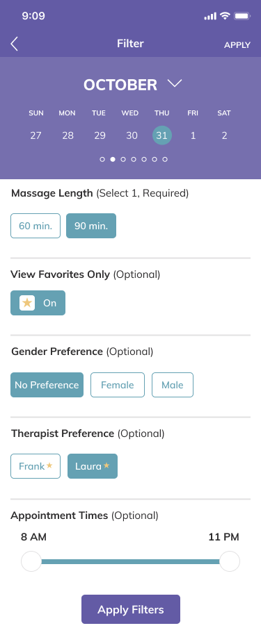The width and height of the screenshot is (261, 644).
Task: Tap the battery status icon
Action: click(x=242, y=16)
